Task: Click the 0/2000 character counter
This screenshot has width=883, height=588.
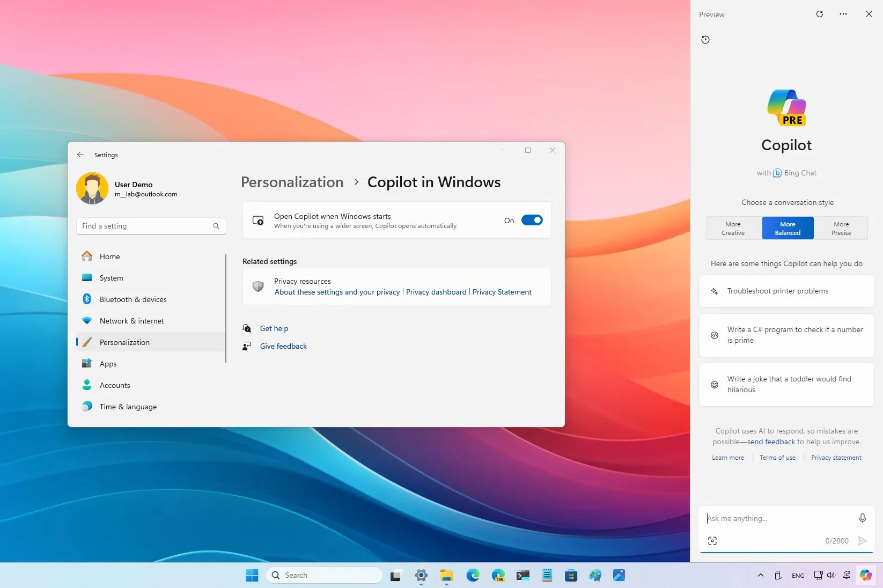Action: [836, 541]
